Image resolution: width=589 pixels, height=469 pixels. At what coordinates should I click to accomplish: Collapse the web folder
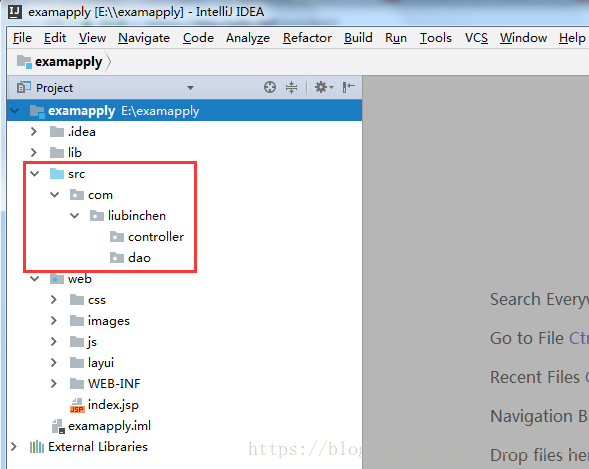tap(35, 279)
